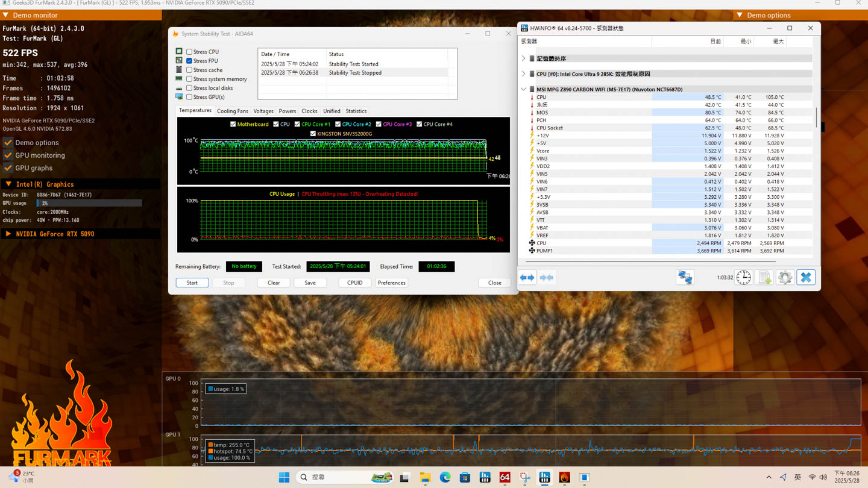Click the Save button in AIDA64
The image size is (868, 488).
pyautogui.click(x=310, y=283)
